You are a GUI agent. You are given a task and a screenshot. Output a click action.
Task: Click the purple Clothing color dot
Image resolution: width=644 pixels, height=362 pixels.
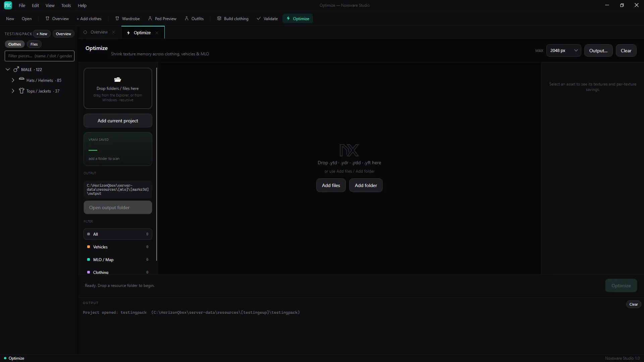click(x=89, y=272)
